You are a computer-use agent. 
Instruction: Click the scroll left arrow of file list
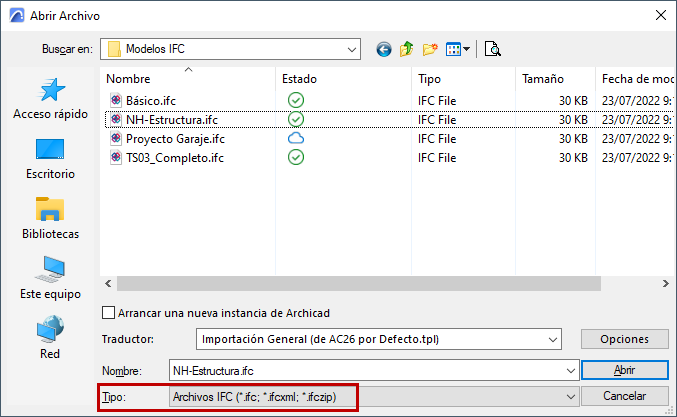[108, 284]
